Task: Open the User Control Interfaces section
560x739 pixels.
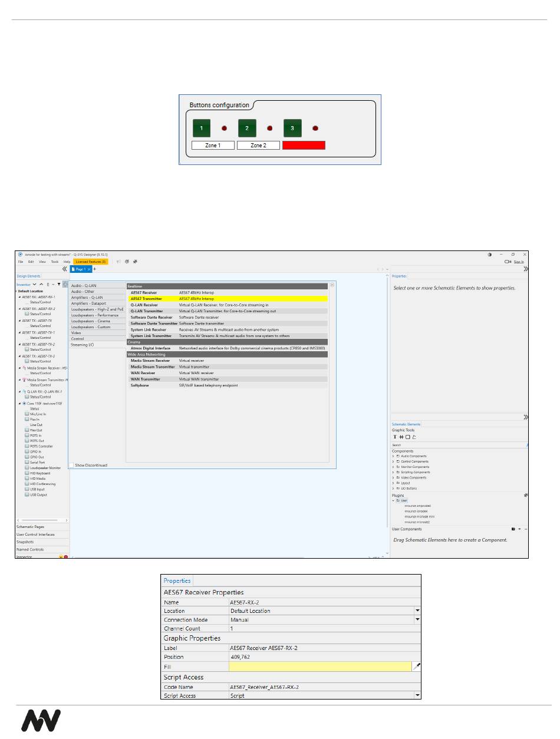Action: coord(42,535)
